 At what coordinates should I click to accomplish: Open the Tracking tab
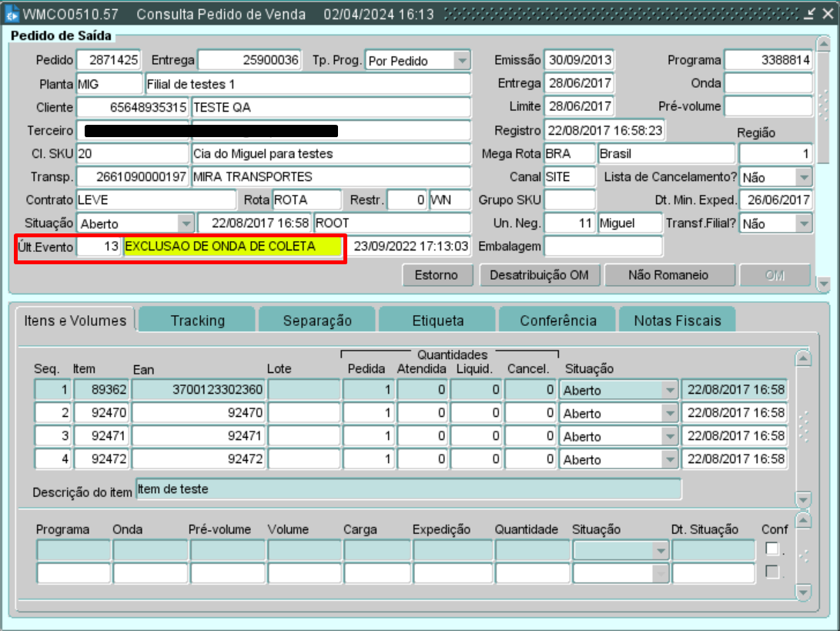(197, 320)
